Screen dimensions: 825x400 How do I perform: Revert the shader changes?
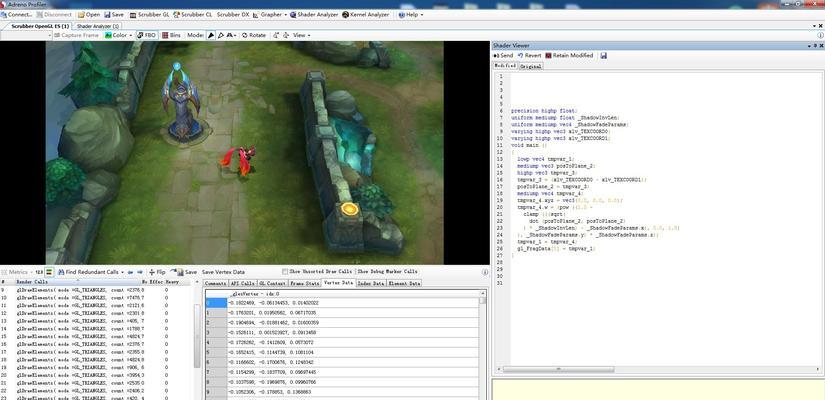[x=529, y=55]
